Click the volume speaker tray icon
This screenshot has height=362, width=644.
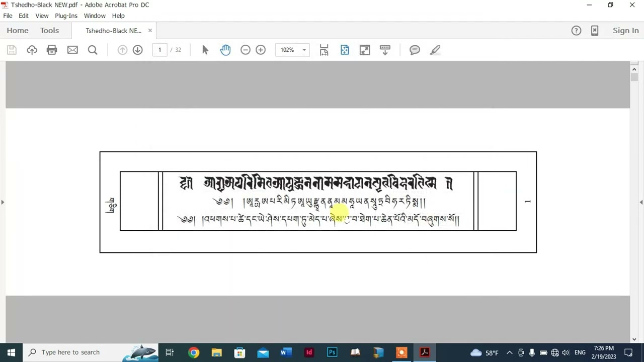point(566,352)
